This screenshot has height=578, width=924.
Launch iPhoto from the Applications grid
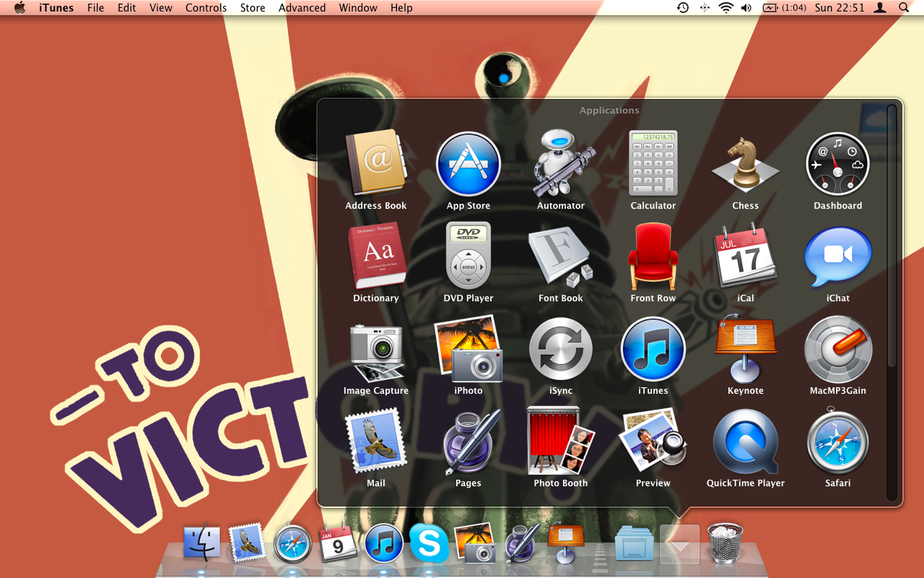tap(468, 349)
